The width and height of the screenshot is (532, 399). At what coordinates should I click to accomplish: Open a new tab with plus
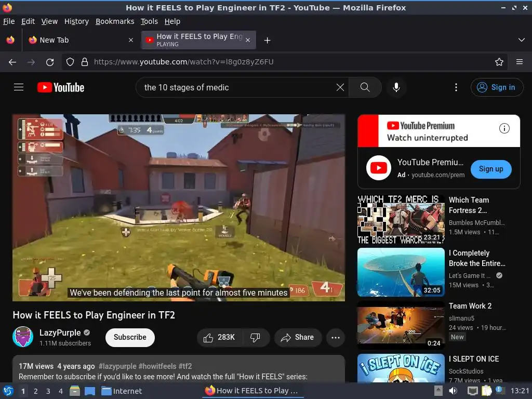(x=268, y=41)
